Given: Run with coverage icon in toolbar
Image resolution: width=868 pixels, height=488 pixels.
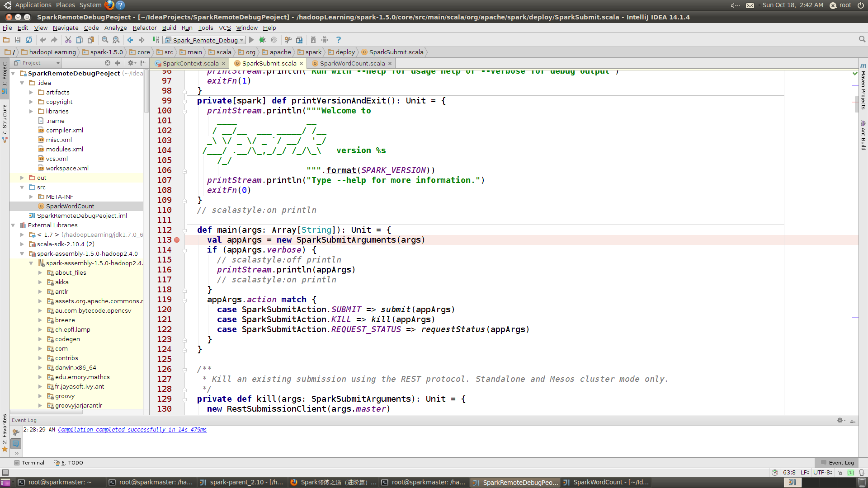Looking at the screenshot, I should [274, 40].
